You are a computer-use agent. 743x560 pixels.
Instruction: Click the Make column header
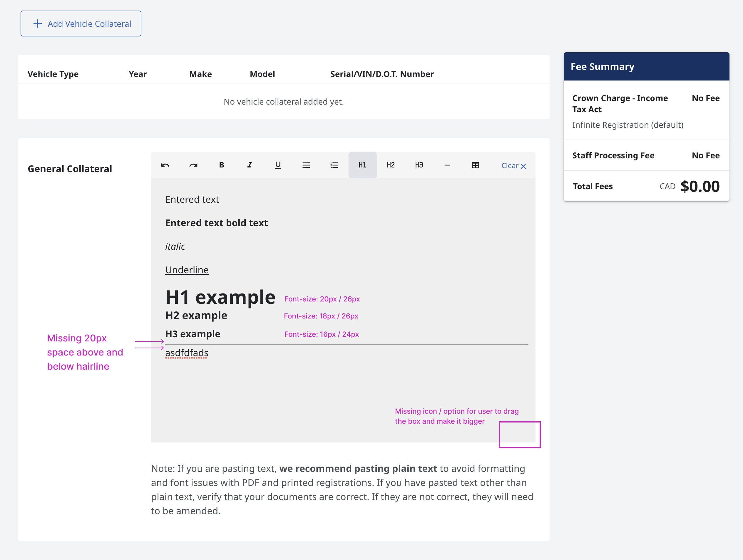click(200, 74)
